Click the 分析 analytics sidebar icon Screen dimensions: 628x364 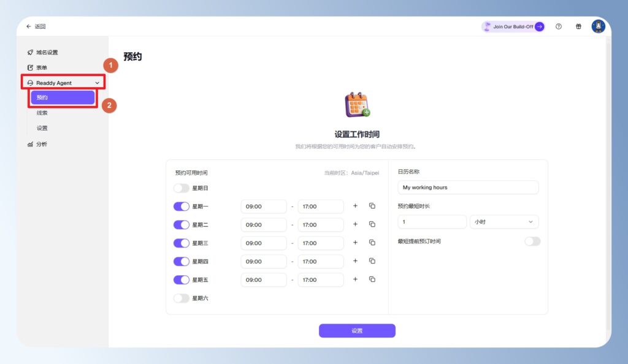29,143
